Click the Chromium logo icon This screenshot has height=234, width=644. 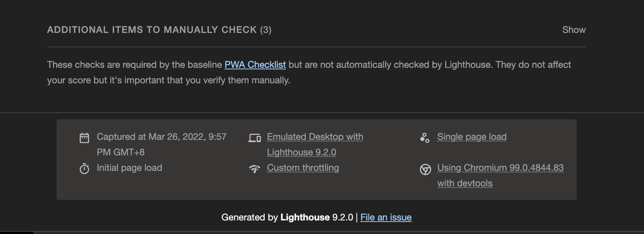(x=425, y=169)
